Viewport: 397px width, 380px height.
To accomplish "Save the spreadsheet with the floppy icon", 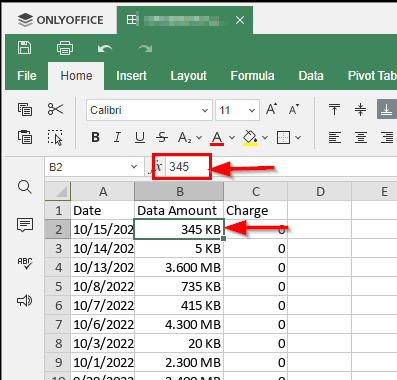I will (24, 48).
